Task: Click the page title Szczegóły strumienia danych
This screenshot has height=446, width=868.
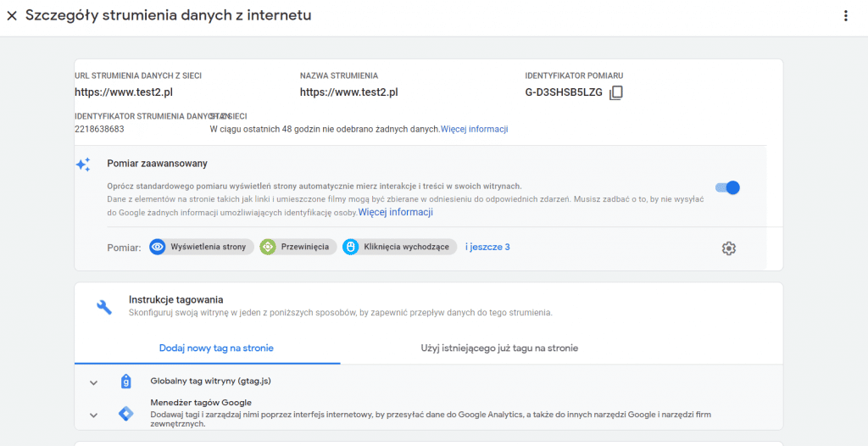Action: point(169,15)
